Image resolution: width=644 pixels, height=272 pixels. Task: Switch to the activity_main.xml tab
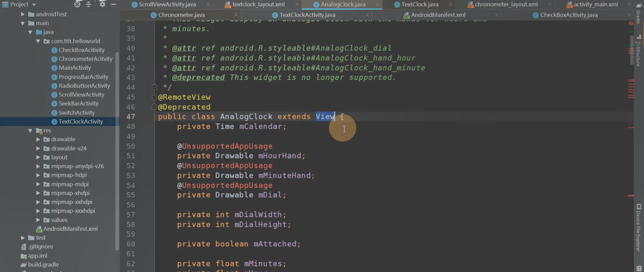click(595, 5)
